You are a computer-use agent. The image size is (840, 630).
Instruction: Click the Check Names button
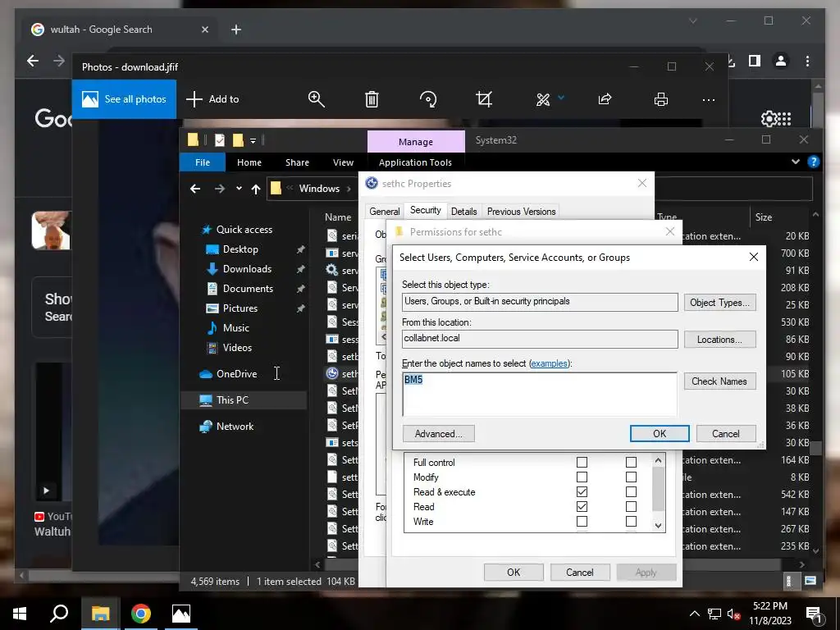(x=719, y=381)
